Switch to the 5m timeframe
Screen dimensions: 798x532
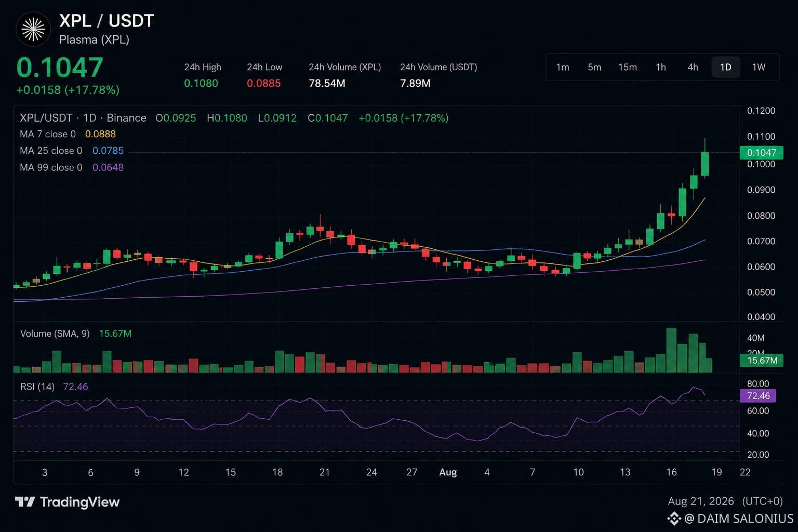click(x=594, y=67)
